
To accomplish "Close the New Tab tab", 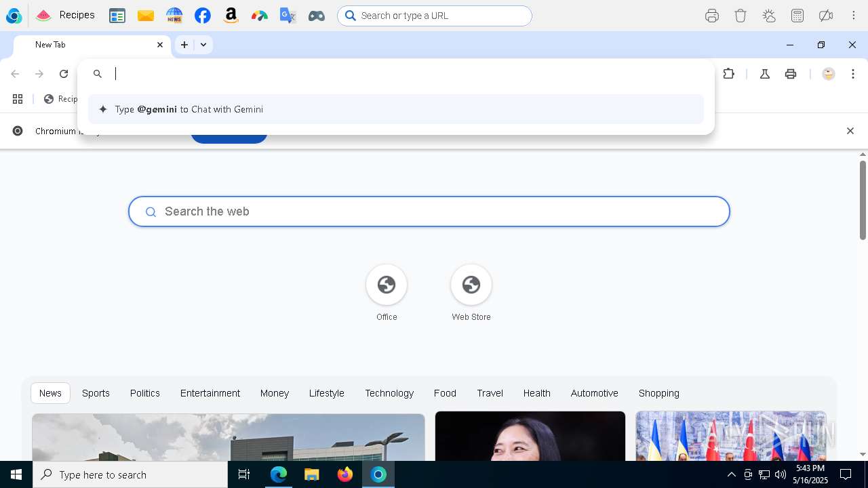I will [160, 45].
